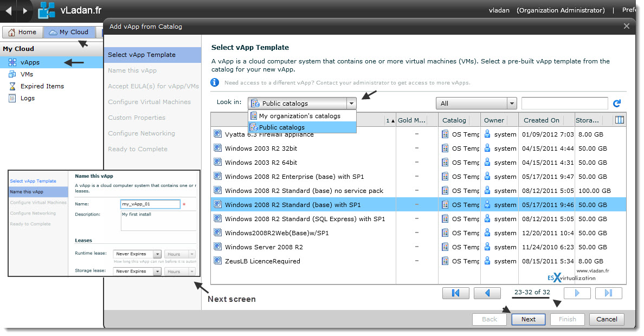
Task: Open the column chooser icon in table header
Action: pos(620,120)
